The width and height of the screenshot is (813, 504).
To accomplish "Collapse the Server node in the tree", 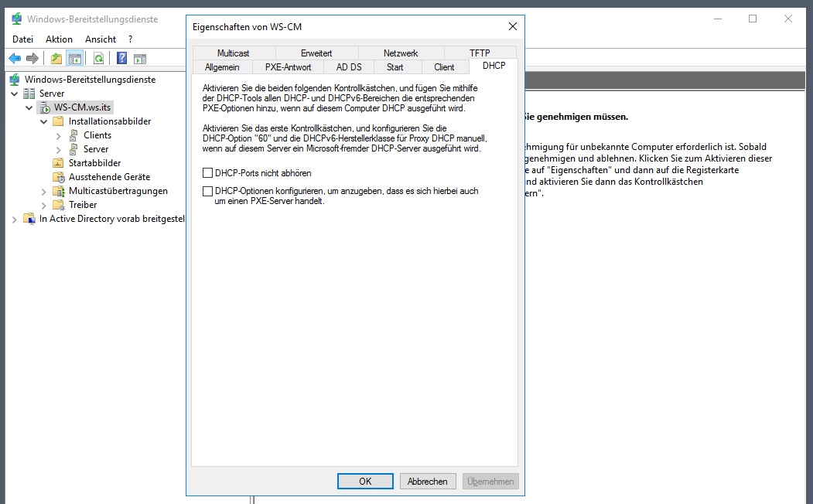I will pyautogui.click(x=15, y=94).
